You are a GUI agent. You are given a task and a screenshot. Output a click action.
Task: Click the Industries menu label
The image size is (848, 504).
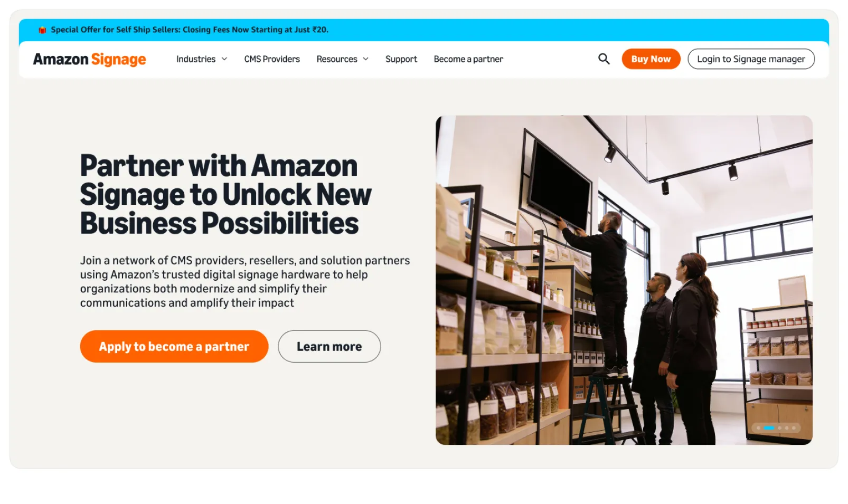click(196, 59)
